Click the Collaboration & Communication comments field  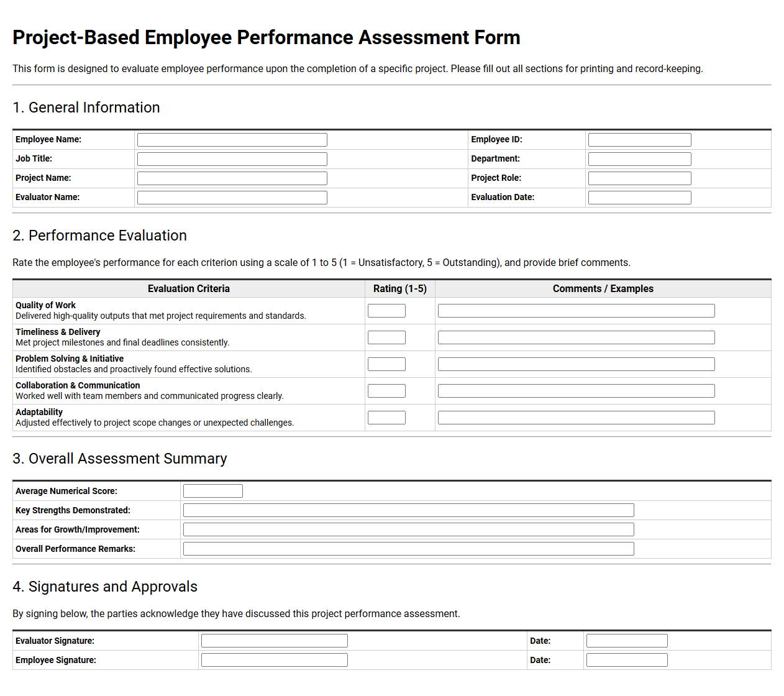tap(576, 391)
